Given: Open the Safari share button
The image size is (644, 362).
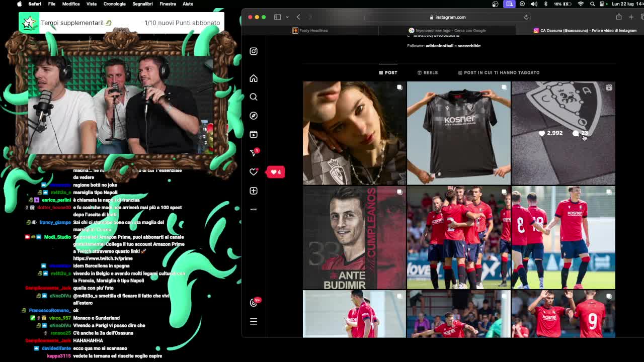Looking at the screenshot, I should point(619,17).
